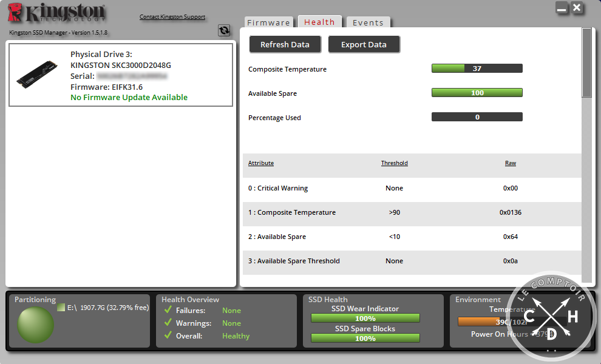Click the green checkmark next to Warnings

pyautogui.click(x=168, y=323)
